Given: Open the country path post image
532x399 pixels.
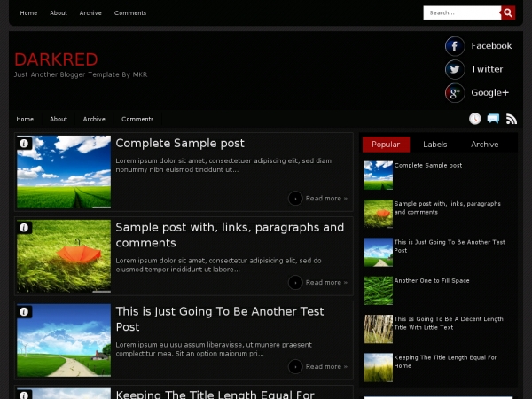Looking at the screenshot, I should (x=64, y=340).
